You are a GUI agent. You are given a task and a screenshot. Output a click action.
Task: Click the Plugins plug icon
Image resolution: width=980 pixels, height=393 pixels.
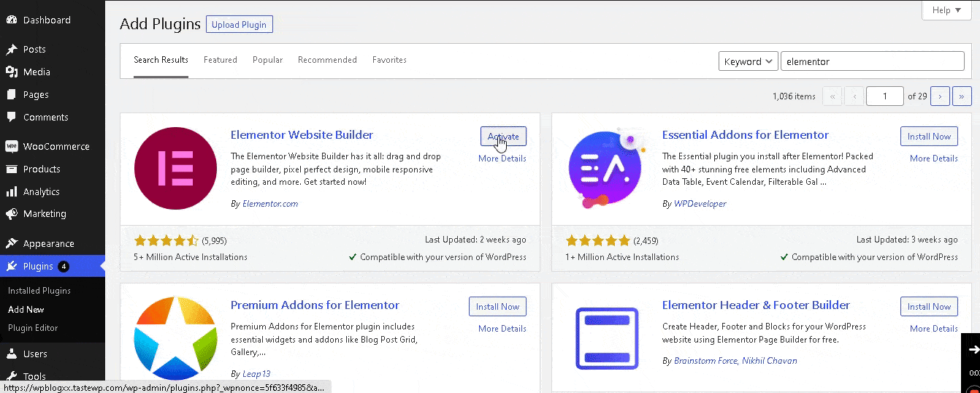[x=12, y=266]
